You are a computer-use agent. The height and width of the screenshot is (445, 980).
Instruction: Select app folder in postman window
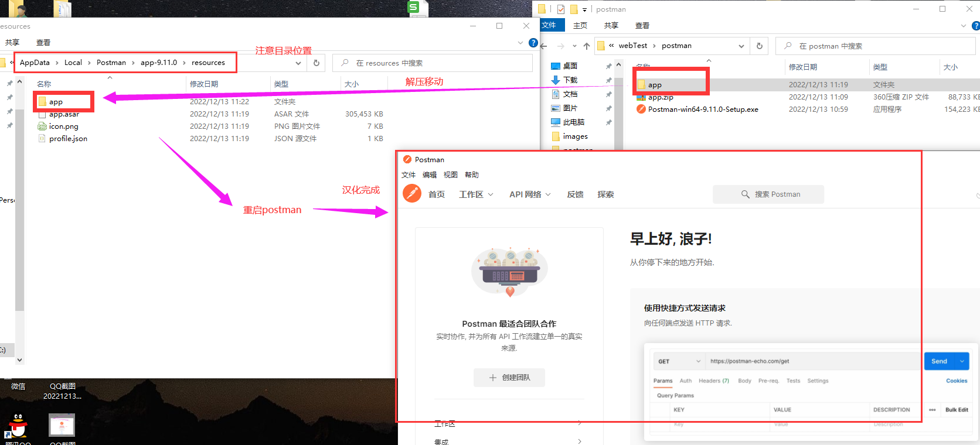pyautogui.click(x=649, y=85)
